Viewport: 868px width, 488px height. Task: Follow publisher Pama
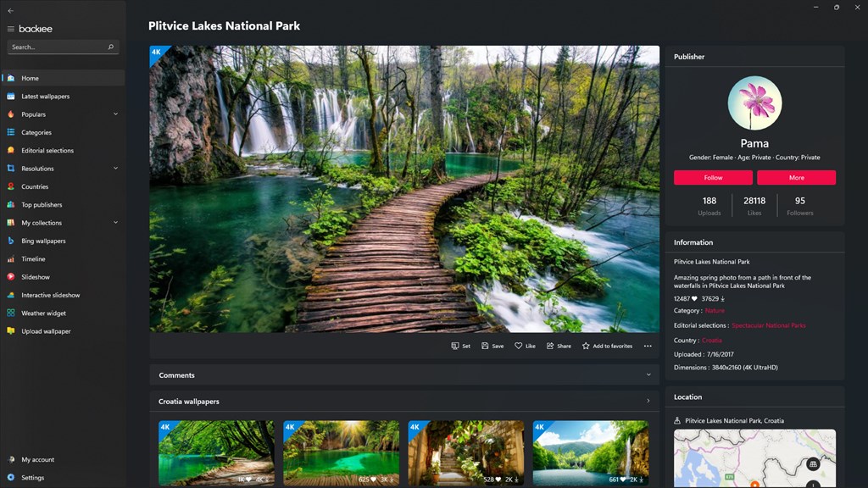pos(713,178)
